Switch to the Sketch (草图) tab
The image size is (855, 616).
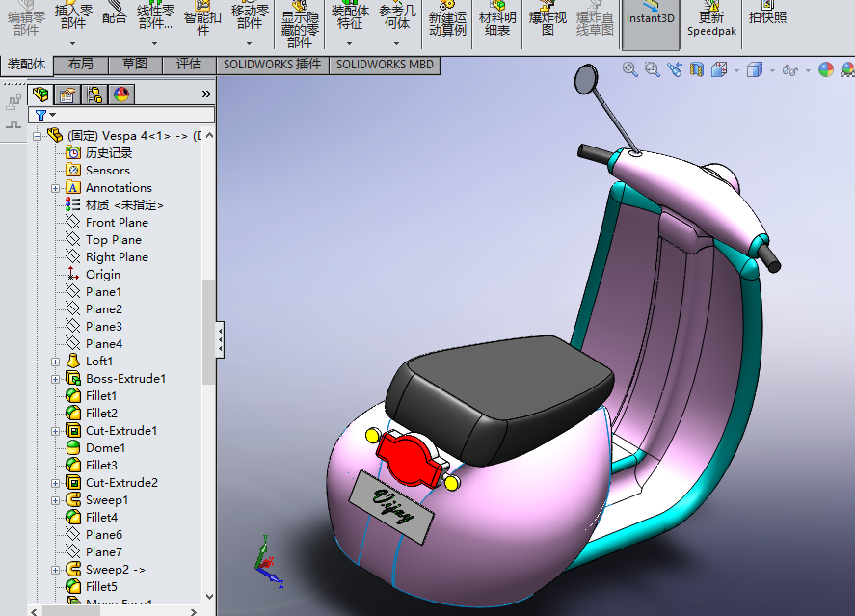[x=135, y=65]
